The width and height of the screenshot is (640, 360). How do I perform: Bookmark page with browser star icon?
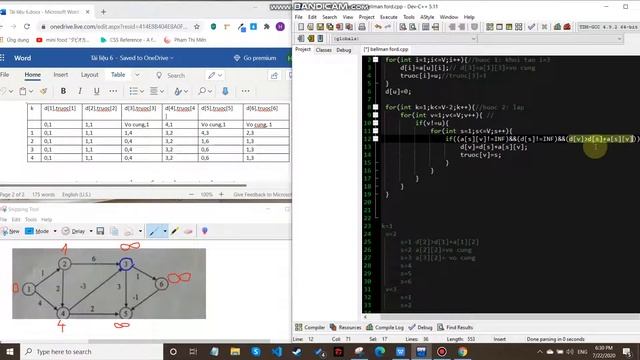click(197, 27)
